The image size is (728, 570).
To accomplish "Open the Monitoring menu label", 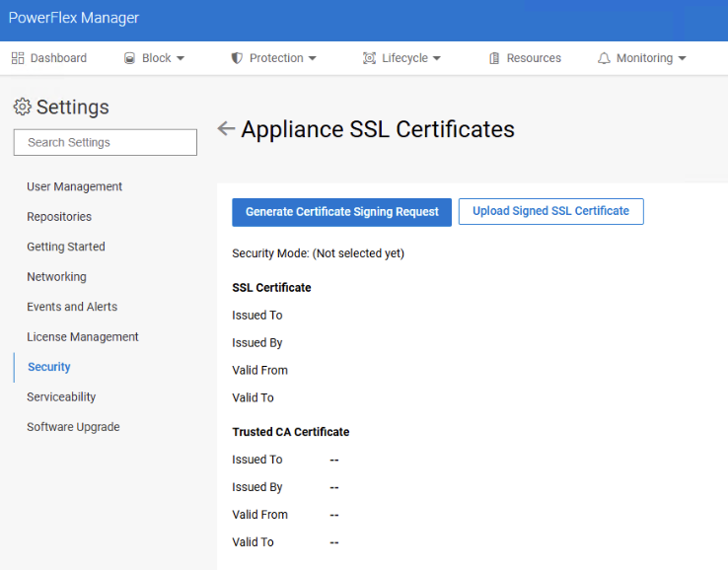I will click(x=644, y=58).
